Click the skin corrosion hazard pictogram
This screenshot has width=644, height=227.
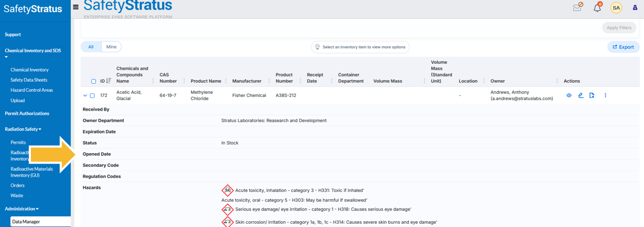[227, 222]
